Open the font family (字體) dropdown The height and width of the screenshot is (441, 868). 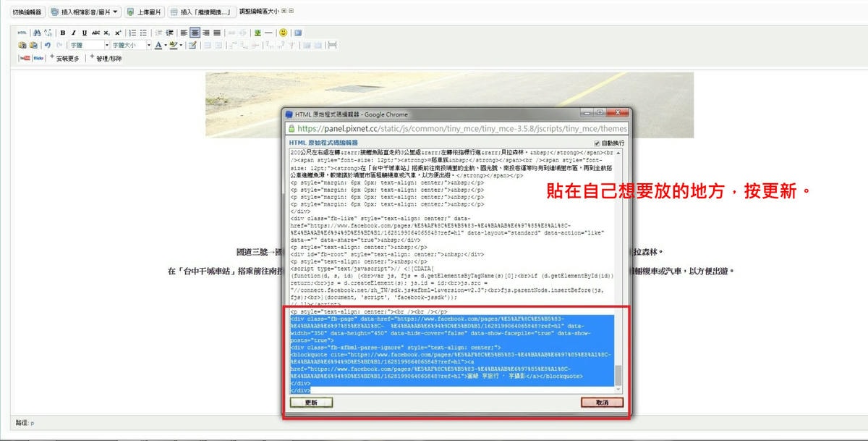(x=88, y=45)
